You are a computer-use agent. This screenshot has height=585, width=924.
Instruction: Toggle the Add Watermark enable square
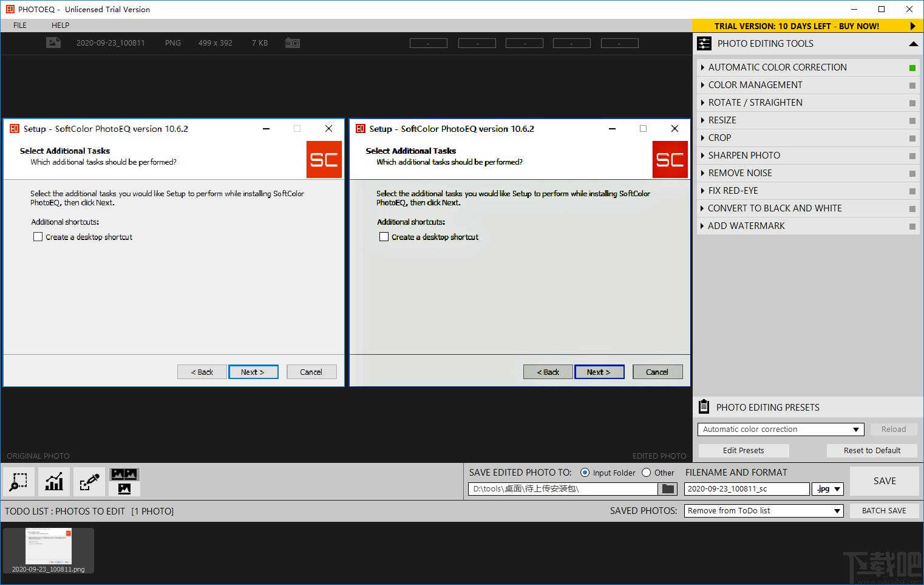[x=912, y=227]
